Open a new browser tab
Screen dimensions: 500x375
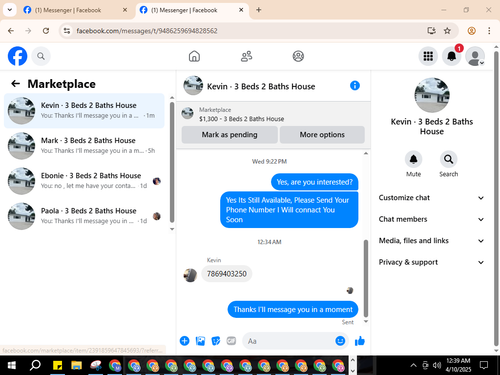coord(259,10)
